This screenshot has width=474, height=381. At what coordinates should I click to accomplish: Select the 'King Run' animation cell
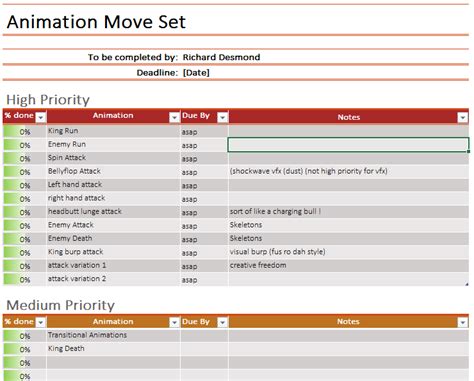113,131
